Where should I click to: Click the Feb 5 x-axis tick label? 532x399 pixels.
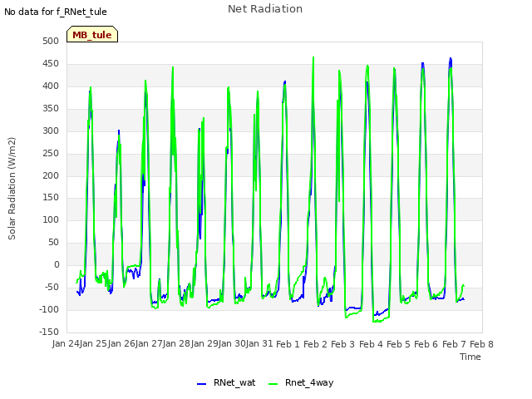coord(398,344)
